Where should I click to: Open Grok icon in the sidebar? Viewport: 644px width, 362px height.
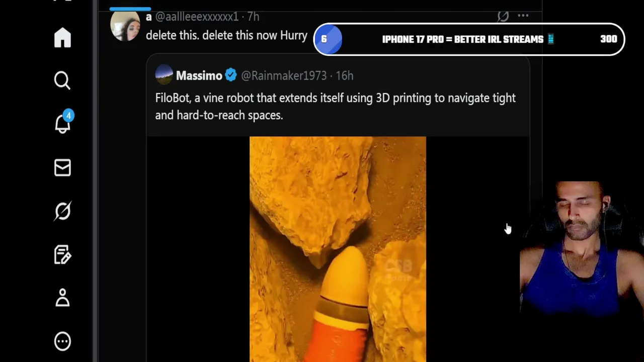pyautogui.click(x=62, y=211)
